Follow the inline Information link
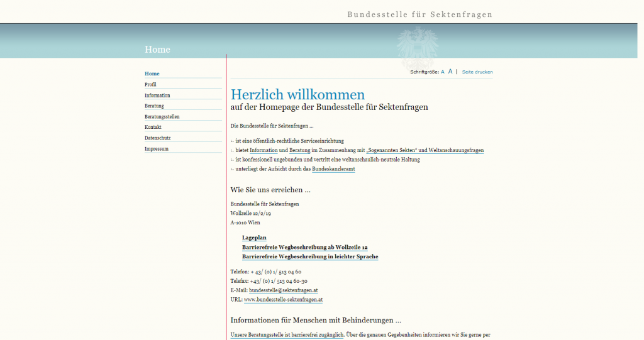644x340 pixels. pos(264,150)
